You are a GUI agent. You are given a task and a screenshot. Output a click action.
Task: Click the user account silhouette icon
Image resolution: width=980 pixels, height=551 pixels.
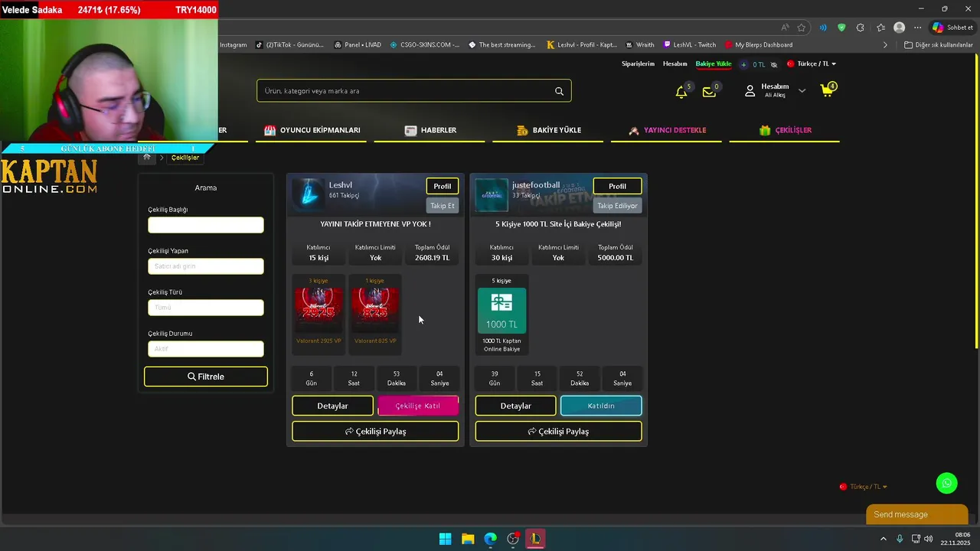tap(750, 90)
